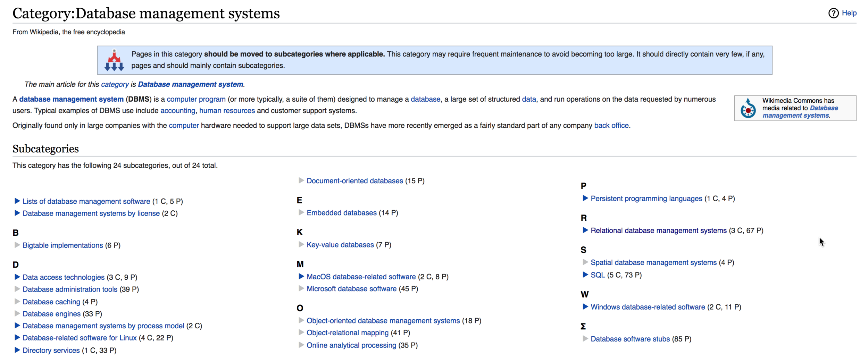Expand Database management systems by process model
This screenshot has width=868, height=362.
(x=17, y=326)
